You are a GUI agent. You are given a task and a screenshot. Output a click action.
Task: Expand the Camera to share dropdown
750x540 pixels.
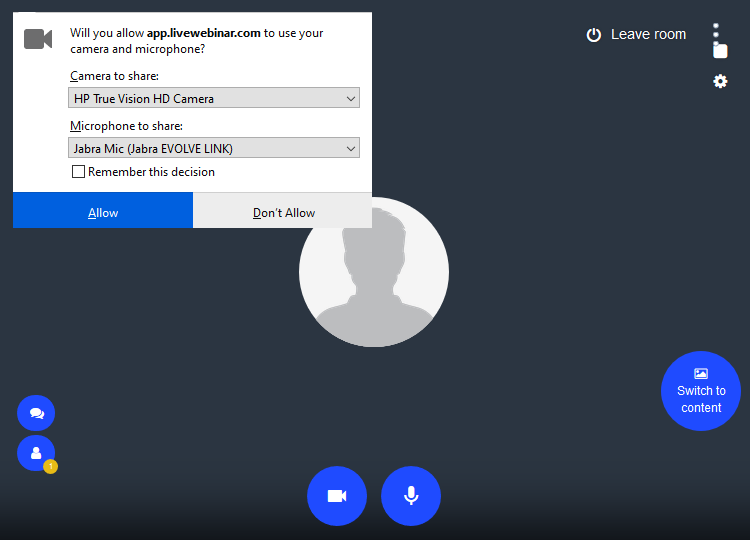(x=215, y=98)
